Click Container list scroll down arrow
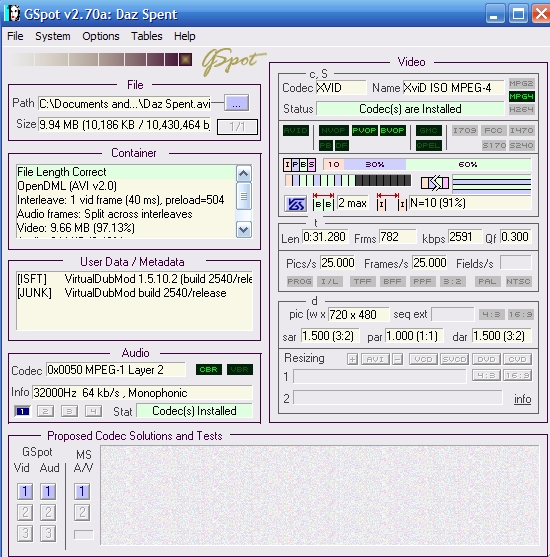550x557 pixels. click(244, 229)
